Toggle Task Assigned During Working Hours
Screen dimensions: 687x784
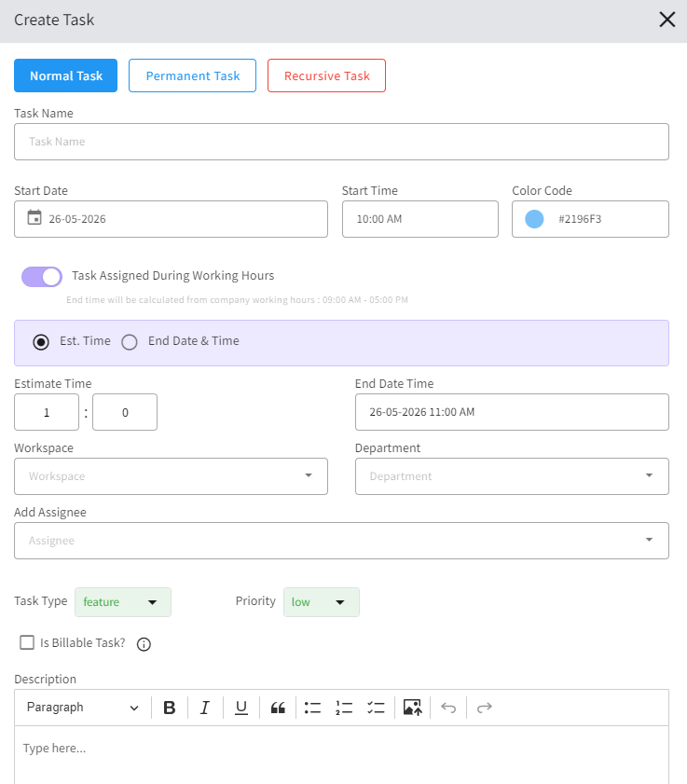42,277
